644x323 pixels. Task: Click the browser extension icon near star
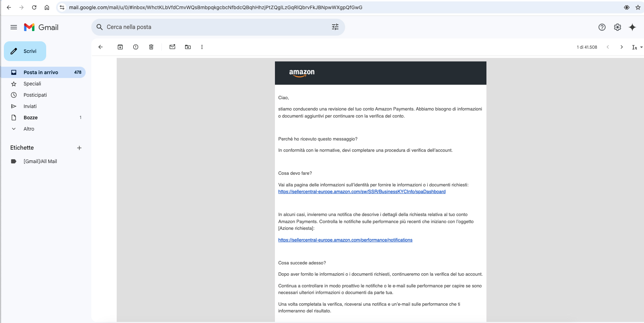click(627, 7)
